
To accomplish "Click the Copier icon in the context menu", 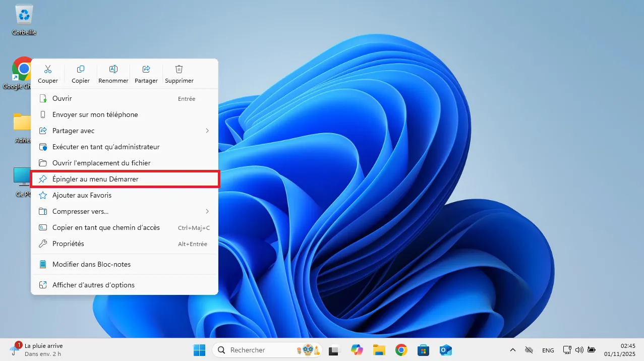I will click(80, 69).
